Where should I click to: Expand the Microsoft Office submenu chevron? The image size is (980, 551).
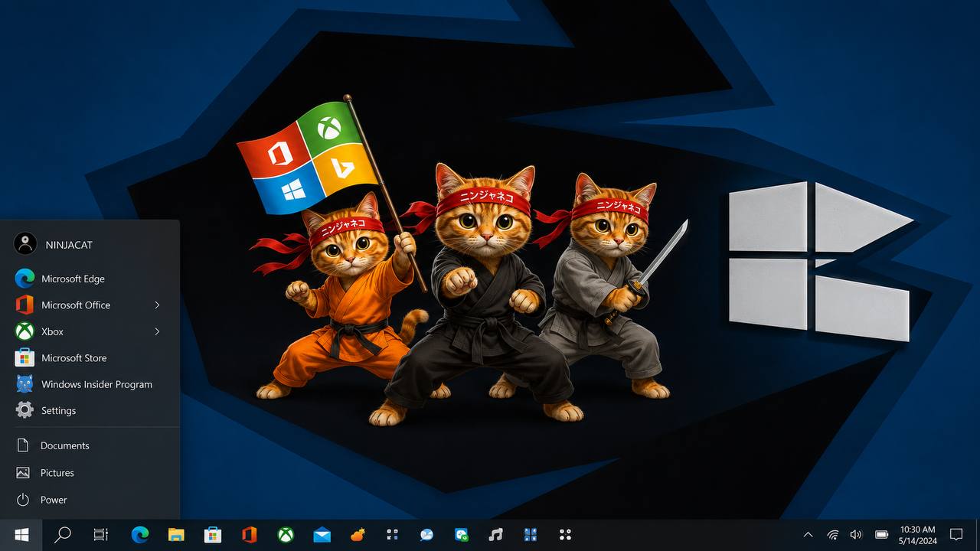point(157,305)
